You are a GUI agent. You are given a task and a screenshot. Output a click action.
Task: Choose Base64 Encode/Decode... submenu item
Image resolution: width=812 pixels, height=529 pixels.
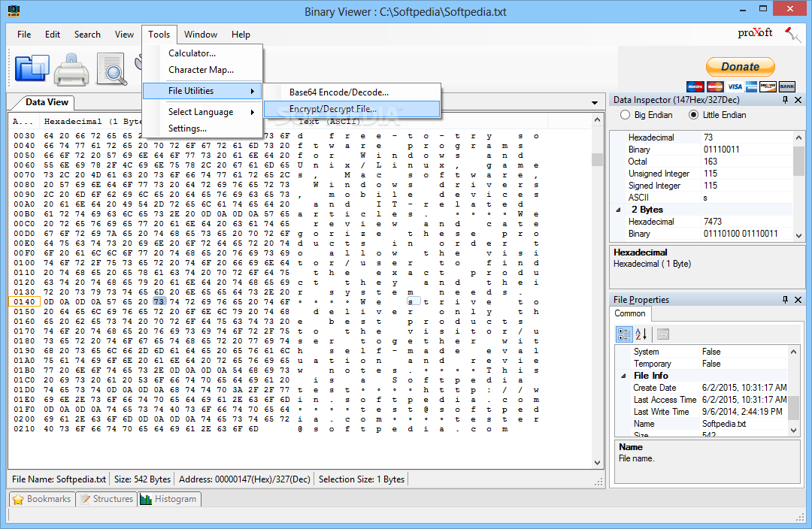point(352,92)
